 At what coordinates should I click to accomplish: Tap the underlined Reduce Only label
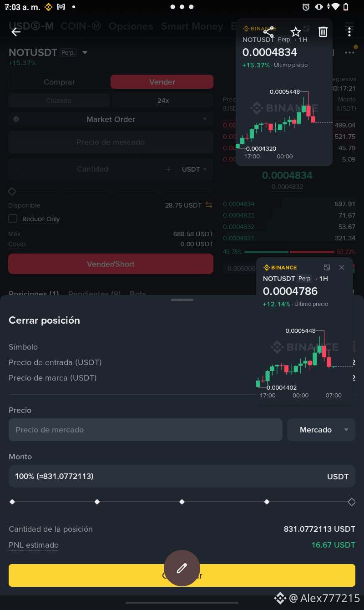coord(41,219)
